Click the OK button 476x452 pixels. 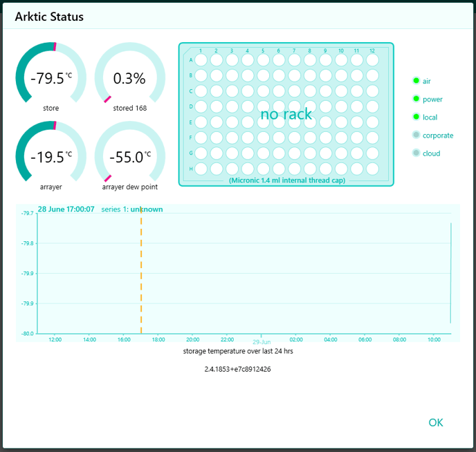pos(436,422)
